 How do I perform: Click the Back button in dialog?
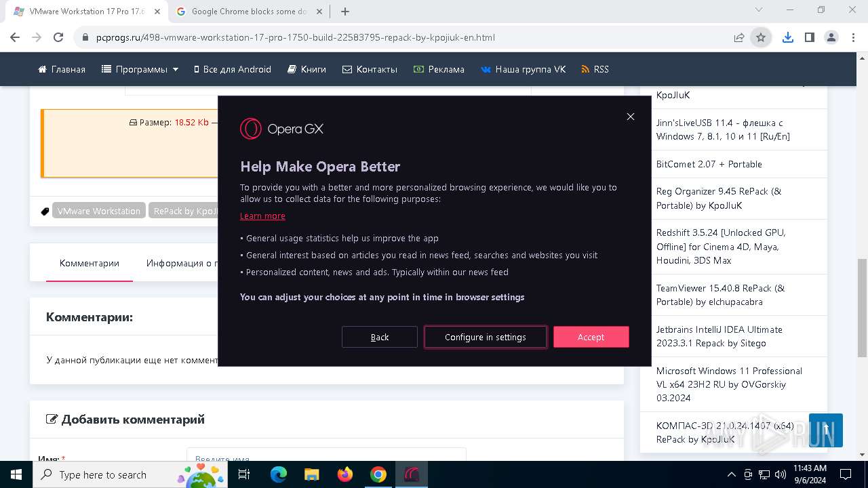(x=380, y=337)
